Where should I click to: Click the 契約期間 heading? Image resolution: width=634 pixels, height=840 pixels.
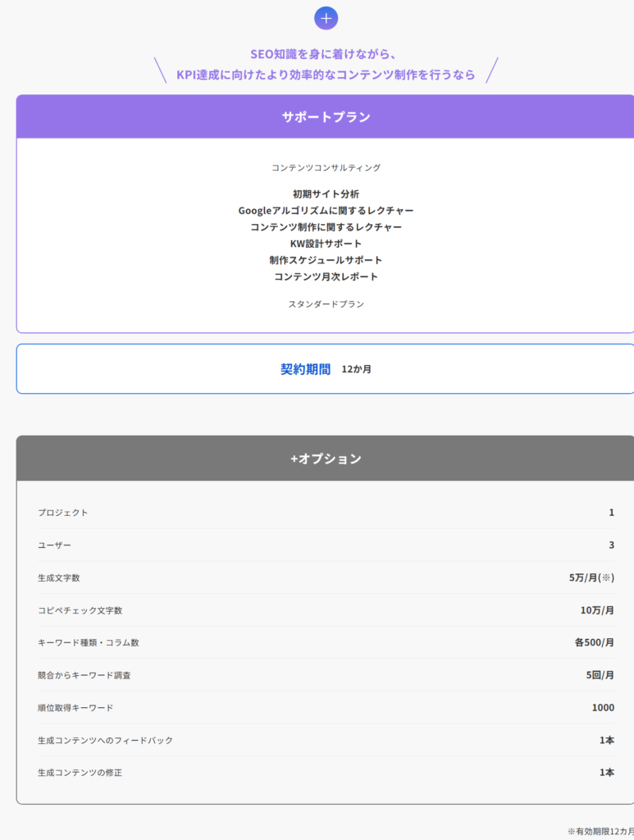pyautogui.click(x=305, y=369)
